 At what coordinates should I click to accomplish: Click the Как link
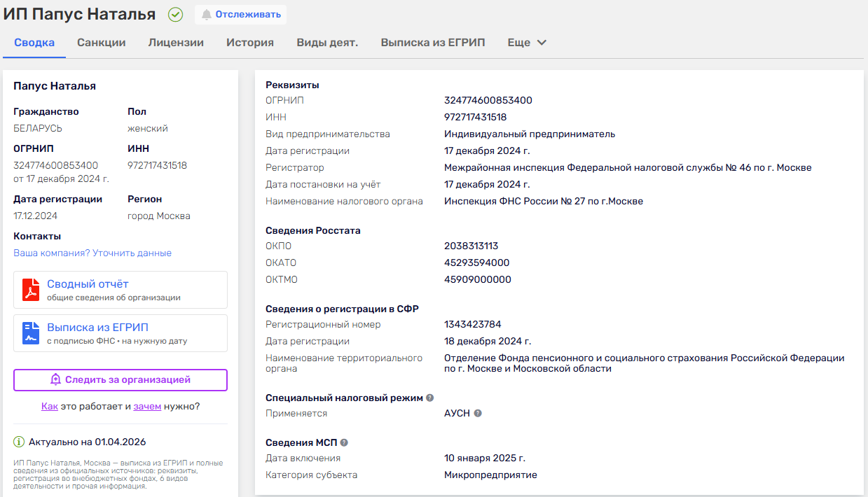pyautogui.click(x=49, y=406)
